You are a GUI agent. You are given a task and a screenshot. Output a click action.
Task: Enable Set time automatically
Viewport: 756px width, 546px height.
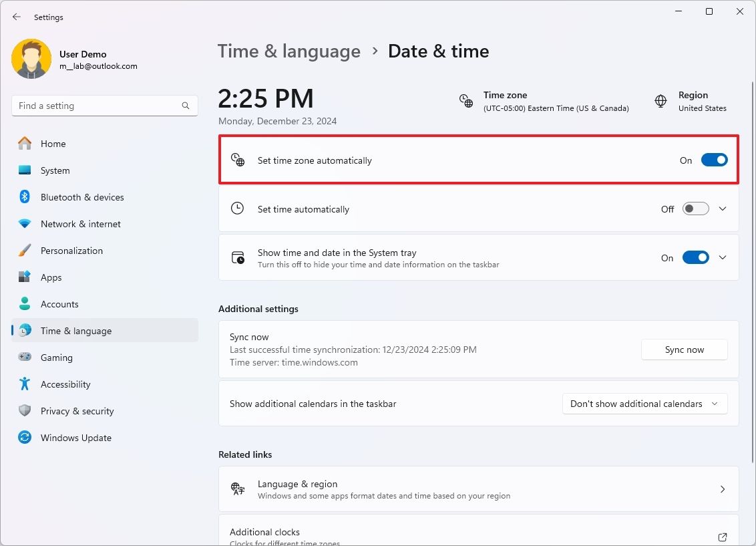pos(695,209)
